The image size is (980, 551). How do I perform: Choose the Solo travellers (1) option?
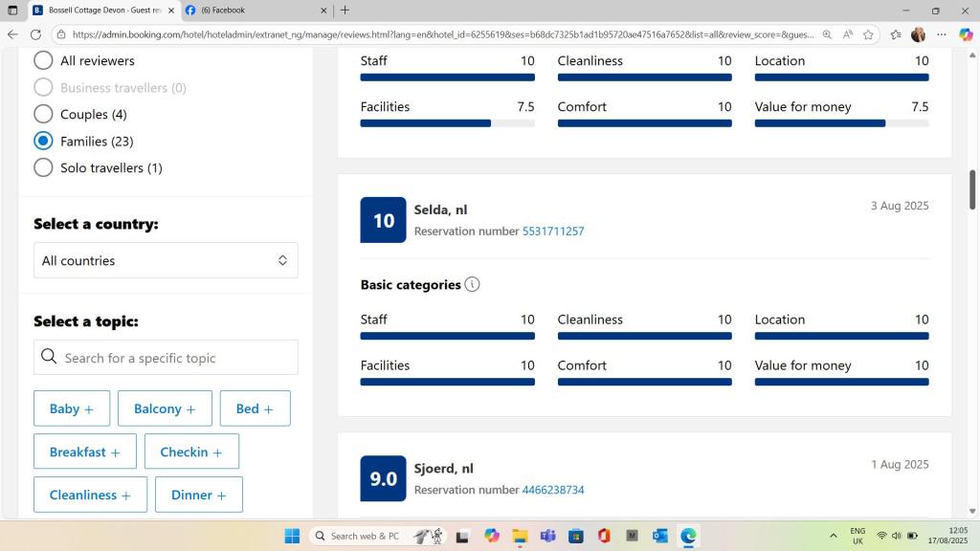(x=43, y=167)
